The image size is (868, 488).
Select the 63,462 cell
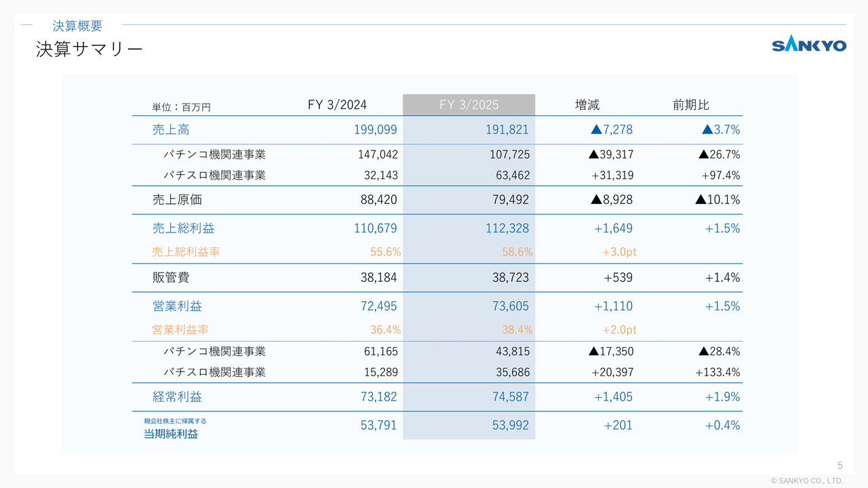[513, 176]
